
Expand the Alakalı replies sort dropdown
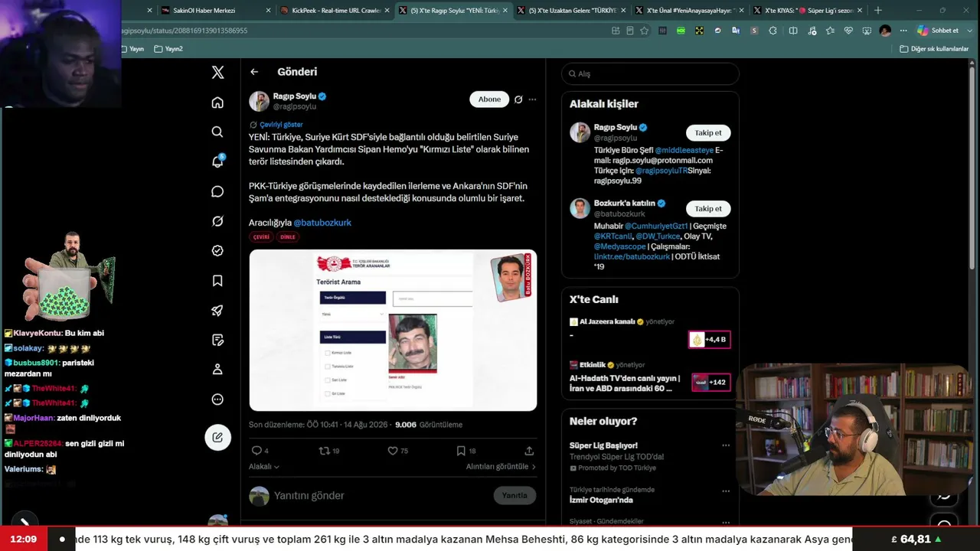(x=264, y=467)
